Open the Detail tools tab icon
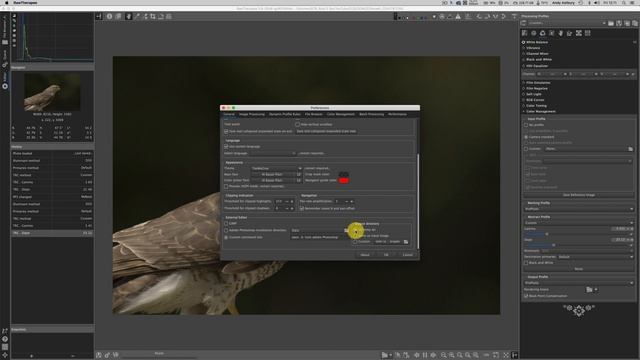Viewport: 640px width, 360px height. (x=534, y=33)
